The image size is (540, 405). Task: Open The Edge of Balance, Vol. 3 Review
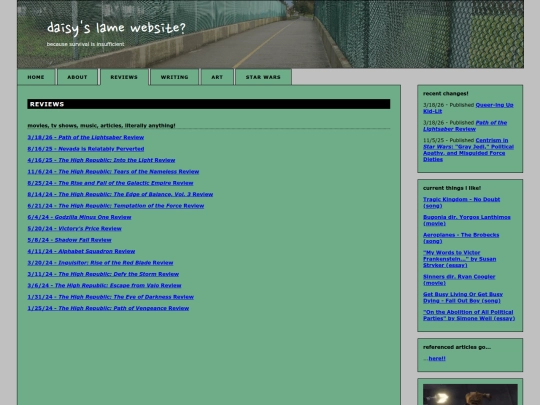tap(120, 194)
